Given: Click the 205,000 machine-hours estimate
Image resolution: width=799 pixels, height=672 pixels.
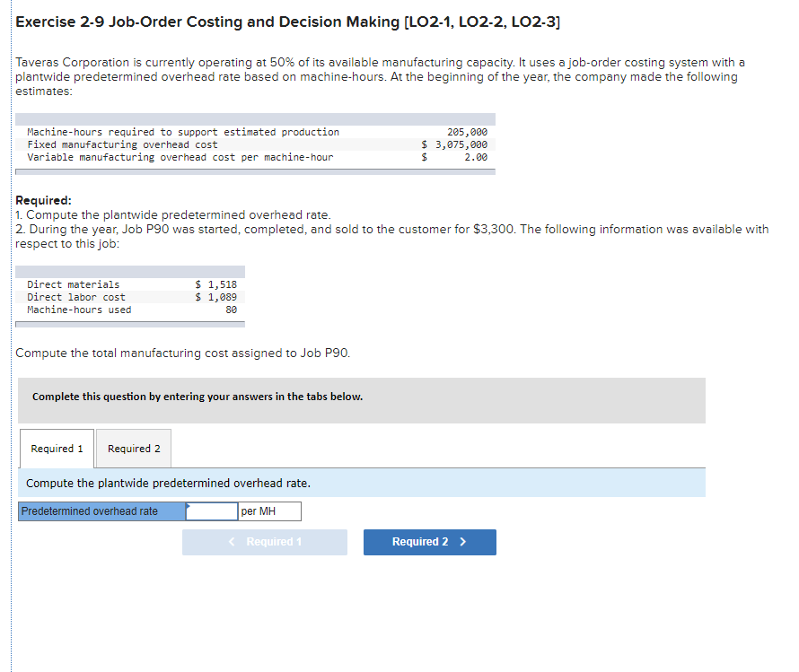Looking at the screenshot, I should (x=465, y=132).
